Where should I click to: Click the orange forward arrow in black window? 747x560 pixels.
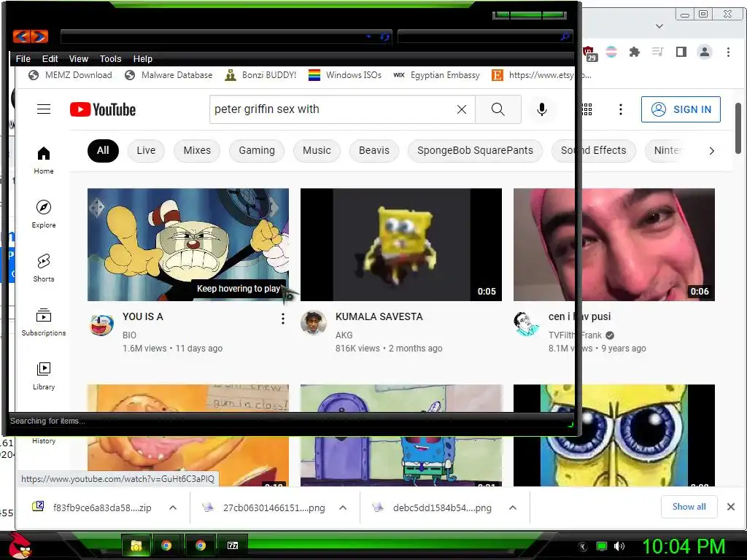(x=39, y=36)
